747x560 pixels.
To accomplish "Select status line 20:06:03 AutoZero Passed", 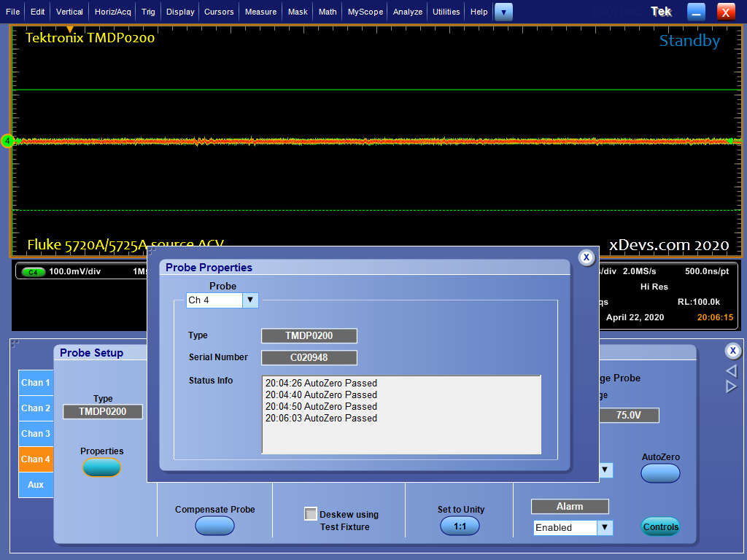I will (321, 418).
